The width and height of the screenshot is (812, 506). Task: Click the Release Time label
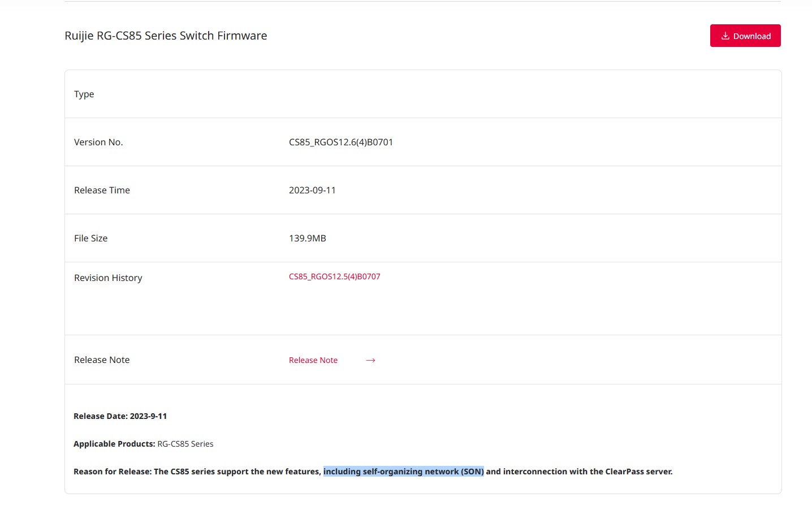coord(102,190)
